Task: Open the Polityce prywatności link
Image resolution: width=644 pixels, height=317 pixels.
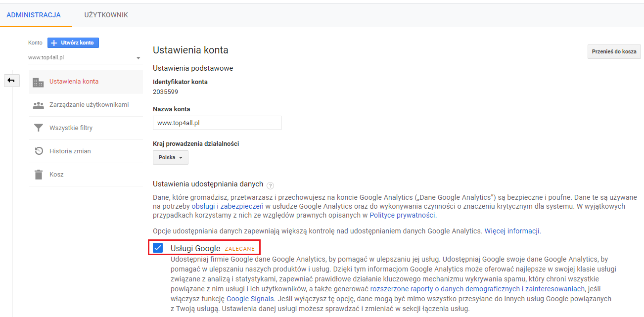Action: click(x=402, y=215)
